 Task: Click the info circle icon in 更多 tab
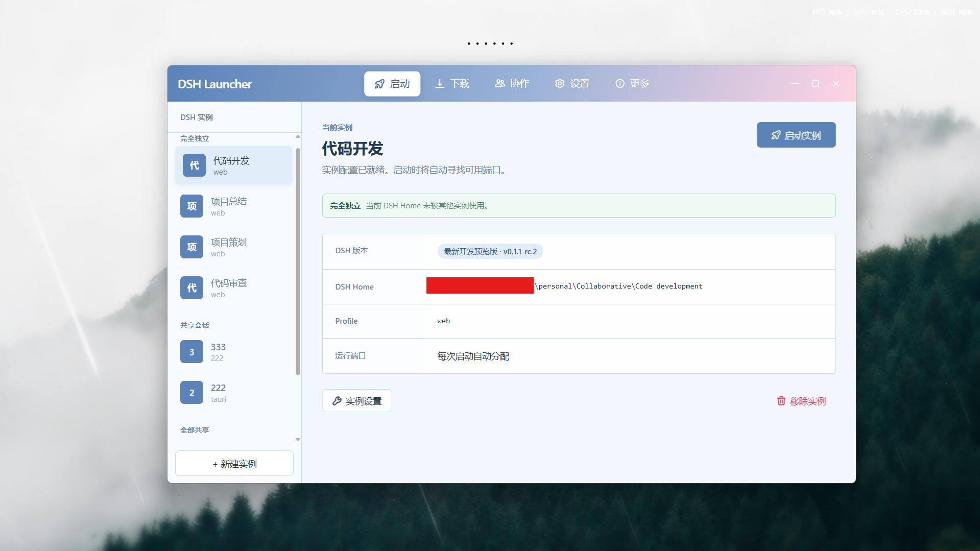[620, 83]
